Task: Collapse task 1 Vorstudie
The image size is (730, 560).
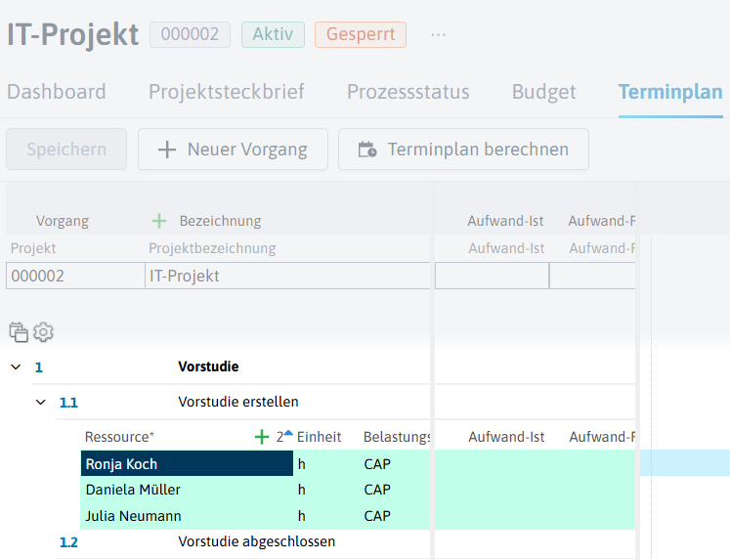Action: point(16,366)
